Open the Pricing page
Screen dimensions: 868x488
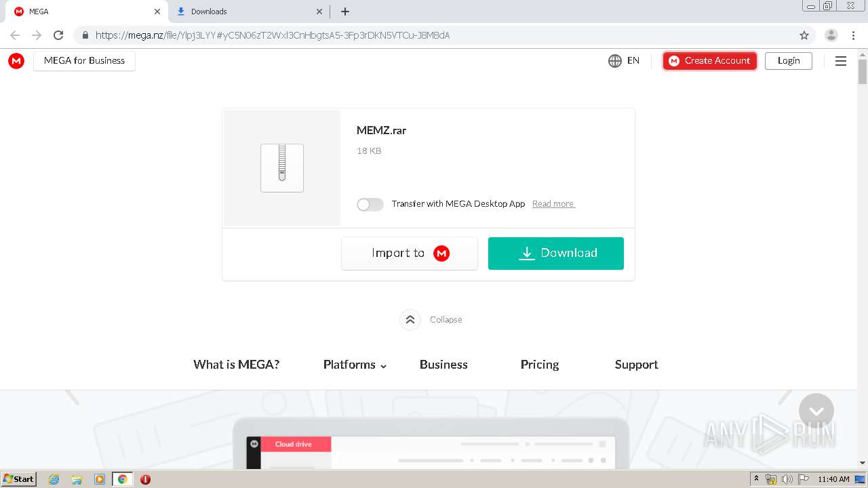(540, 365)
